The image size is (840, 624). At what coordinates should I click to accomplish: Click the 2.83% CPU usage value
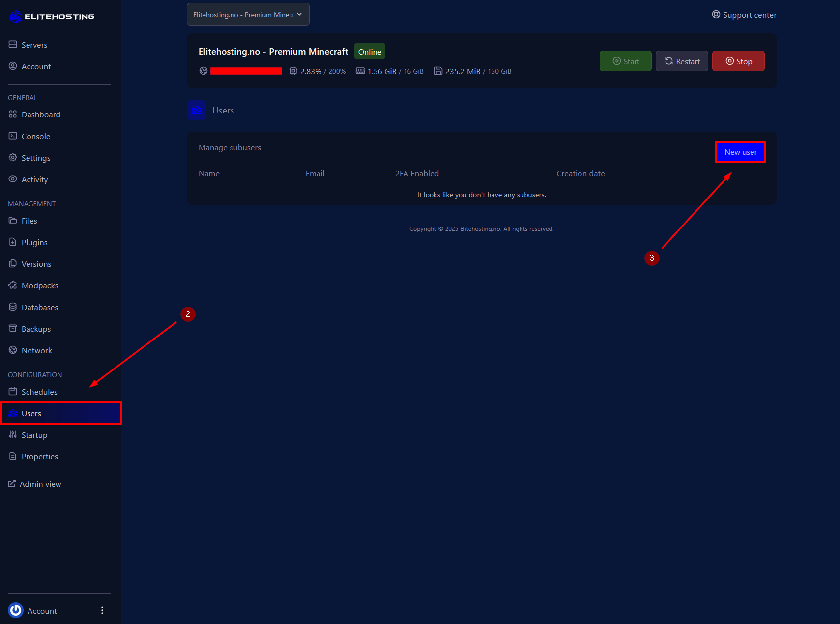coord(311,71)
